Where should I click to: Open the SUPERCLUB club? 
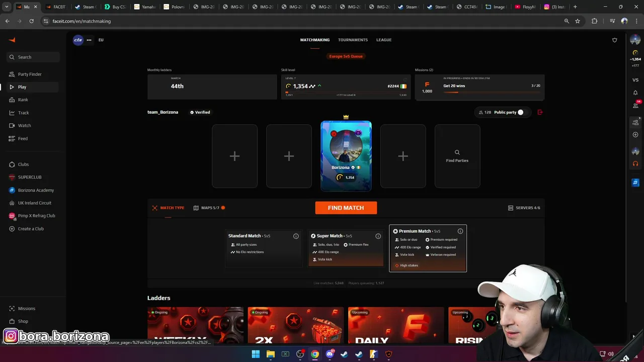click(30, 177)
